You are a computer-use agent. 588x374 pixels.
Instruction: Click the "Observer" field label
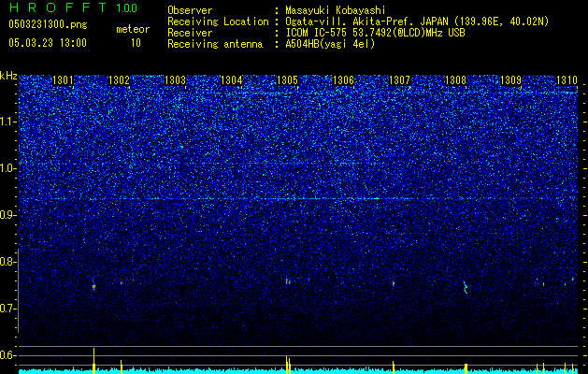(x=190, y=10)
